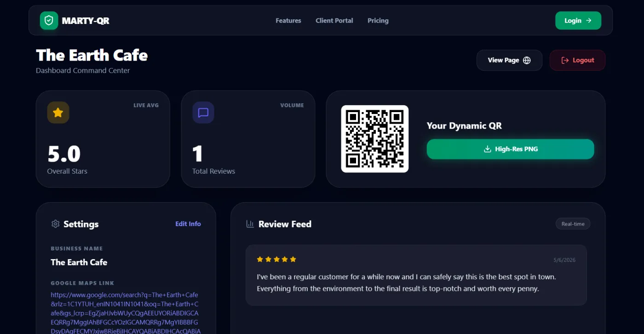Click the review text about regular customer
Screen dimensions: 644x334
click(x=407, y=283)
